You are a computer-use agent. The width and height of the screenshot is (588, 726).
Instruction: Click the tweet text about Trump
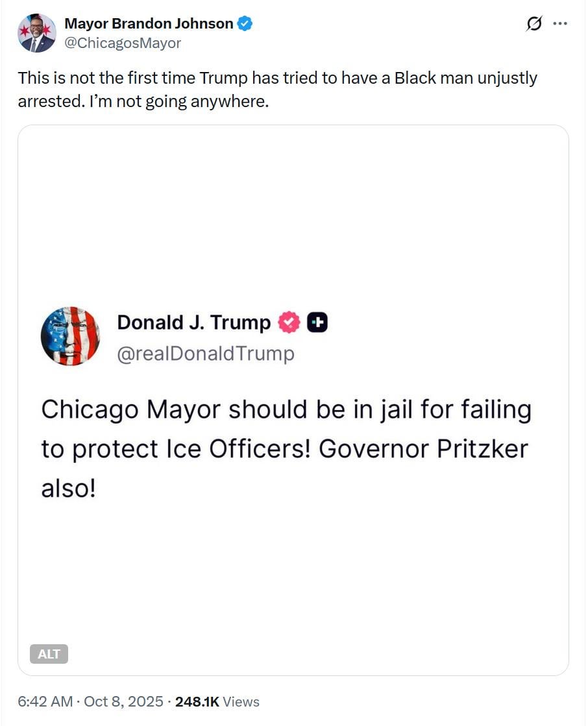click(x=277, y=90)
